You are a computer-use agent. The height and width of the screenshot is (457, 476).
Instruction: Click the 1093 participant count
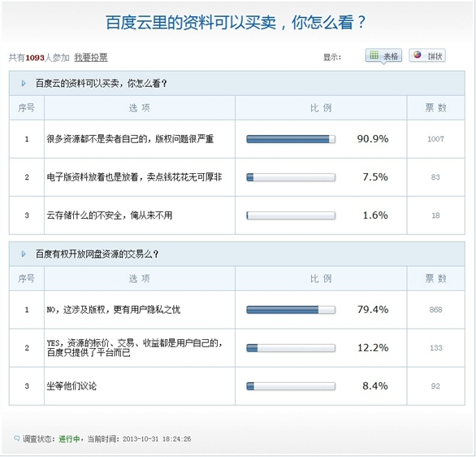coord(35,58)
